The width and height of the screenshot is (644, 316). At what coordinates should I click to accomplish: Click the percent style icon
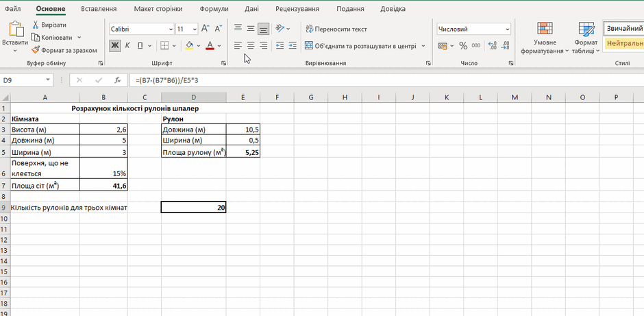[x=463, y=46]
